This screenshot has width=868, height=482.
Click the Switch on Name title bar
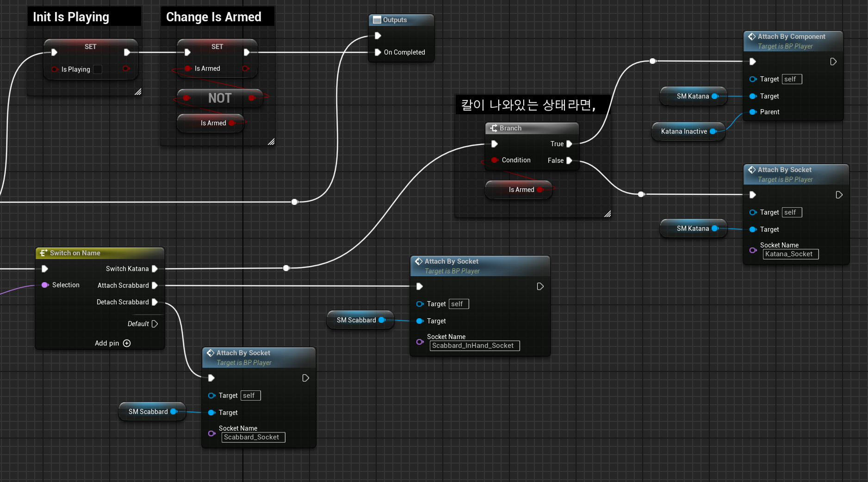pyautogui.click(x=100, y=253)
